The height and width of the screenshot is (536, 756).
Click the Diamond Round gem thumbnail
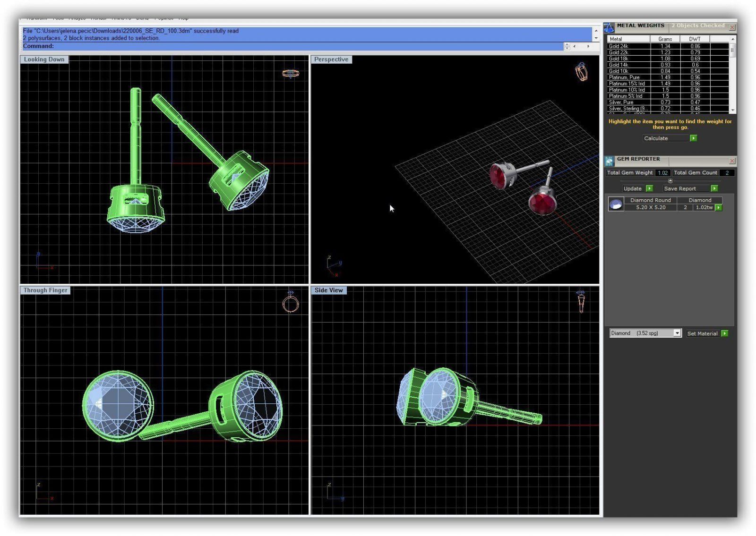[x=616, y=204]
